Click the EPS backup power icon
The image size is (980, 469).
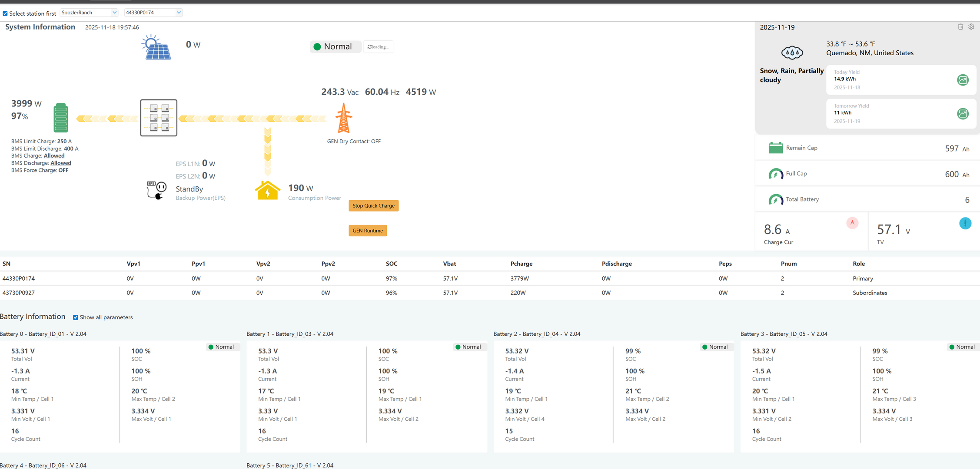point(156,190)
